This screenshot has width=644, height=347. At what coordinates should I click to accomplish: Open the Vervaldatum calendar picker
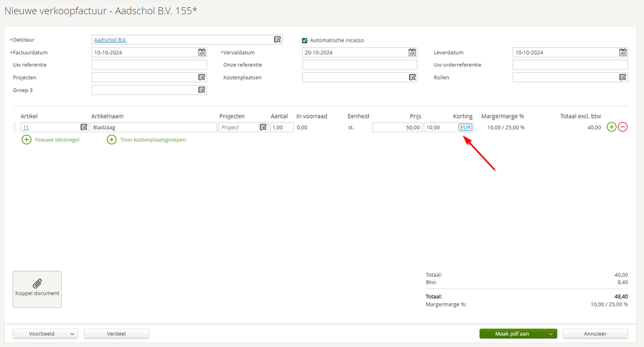[413, 52]
